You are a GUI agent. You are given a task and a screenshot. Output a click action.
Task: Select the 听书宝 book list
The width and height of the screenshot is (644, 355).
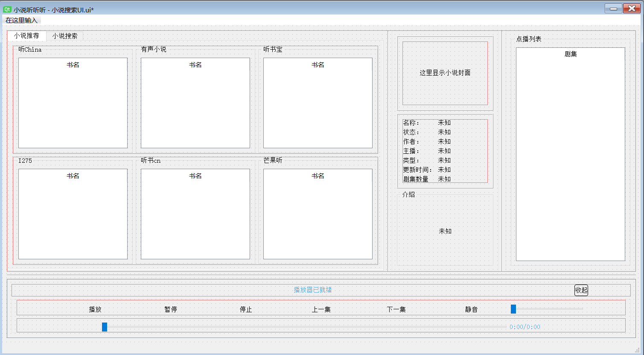tap(318, 103)
